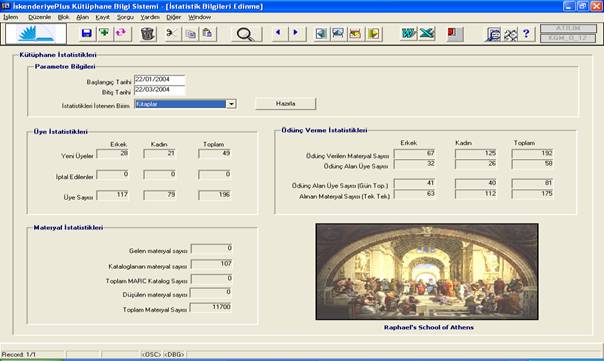Viewport: 604px width, 361px height.
Task: Open the Diğer menu
Action: pyautogui.click(x=173, y=17)
